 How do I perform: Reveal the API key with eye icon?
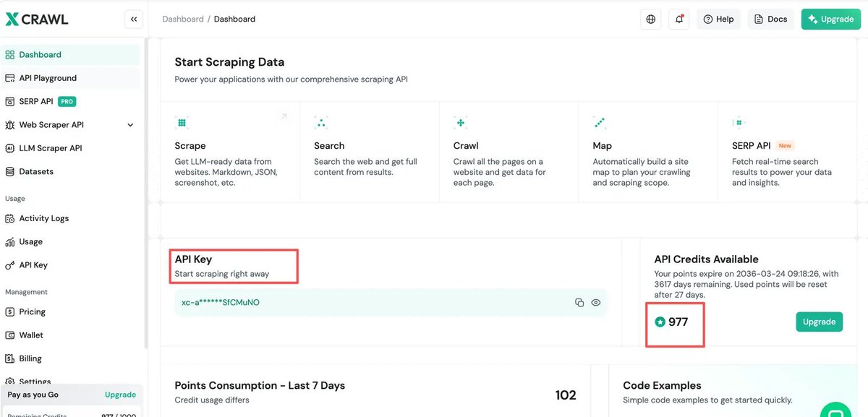tap(596, 303)
